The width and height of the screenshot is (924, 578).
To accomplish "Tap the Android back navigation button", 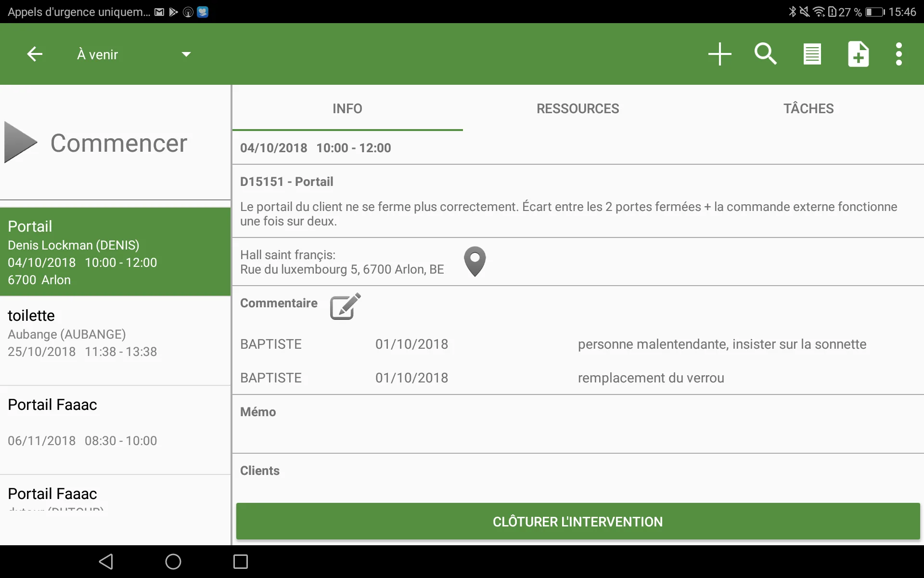I will point(106,562).
